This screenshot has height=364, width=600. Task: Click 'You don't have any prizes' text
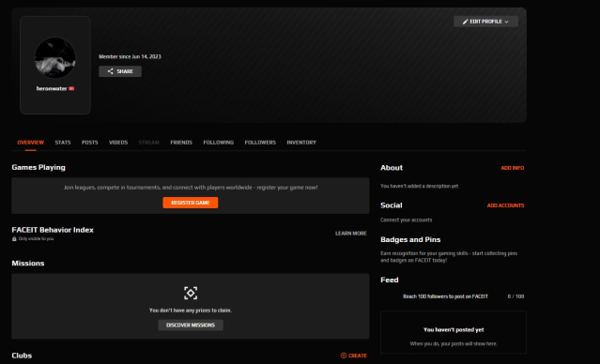click(191, 311)
